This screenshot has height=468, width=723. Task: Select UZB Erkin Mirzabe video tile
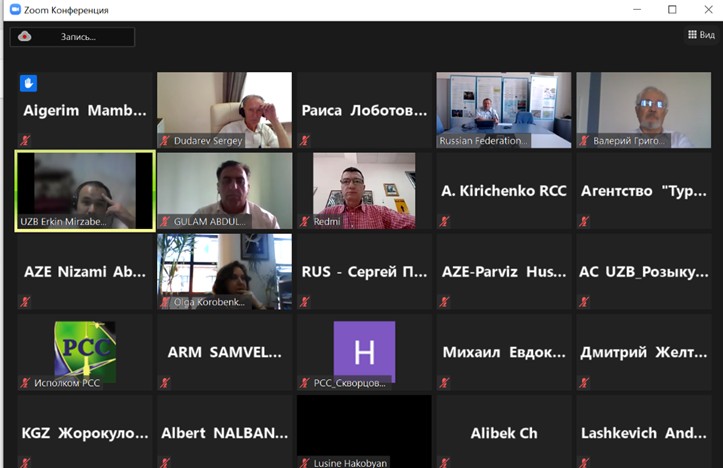(x=85, y=190)
